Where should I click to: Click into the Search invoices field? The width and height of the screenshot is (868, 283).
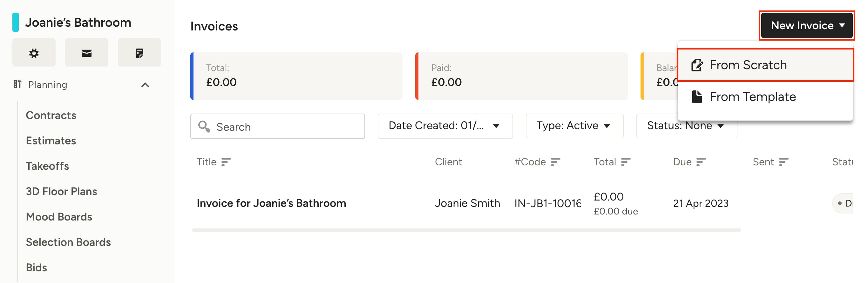click(277, 126)
